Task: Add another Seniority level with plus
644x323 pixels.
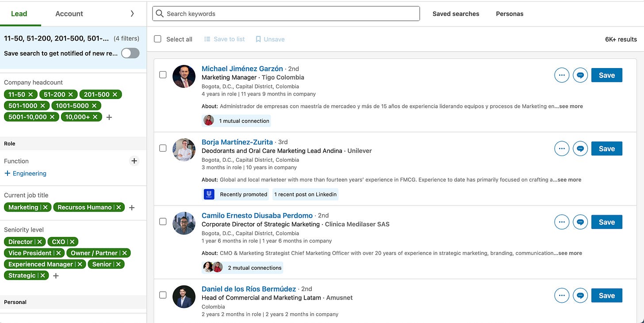Action: pos(56,276)
